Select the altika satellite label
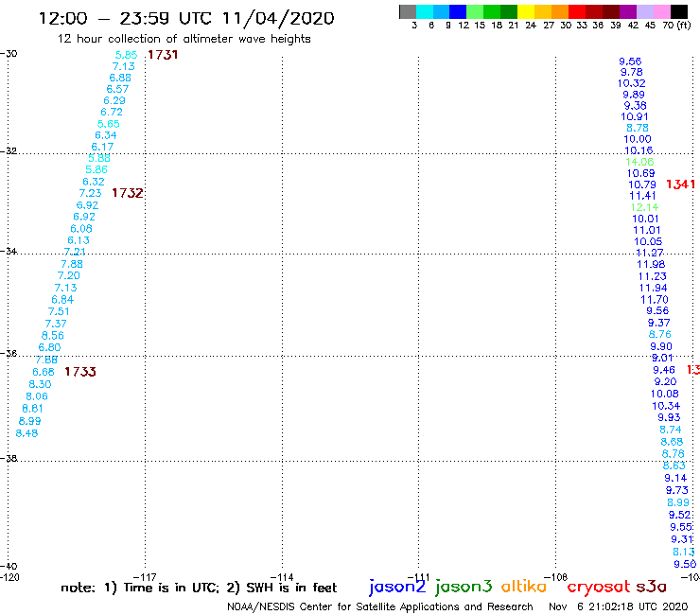 (524, 586)
